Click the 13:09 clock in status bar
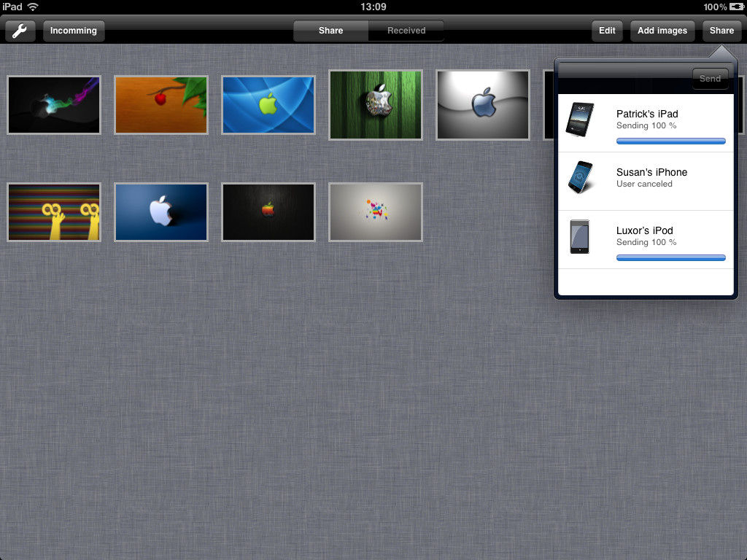 pyautogui.click(x=373, y=7)
